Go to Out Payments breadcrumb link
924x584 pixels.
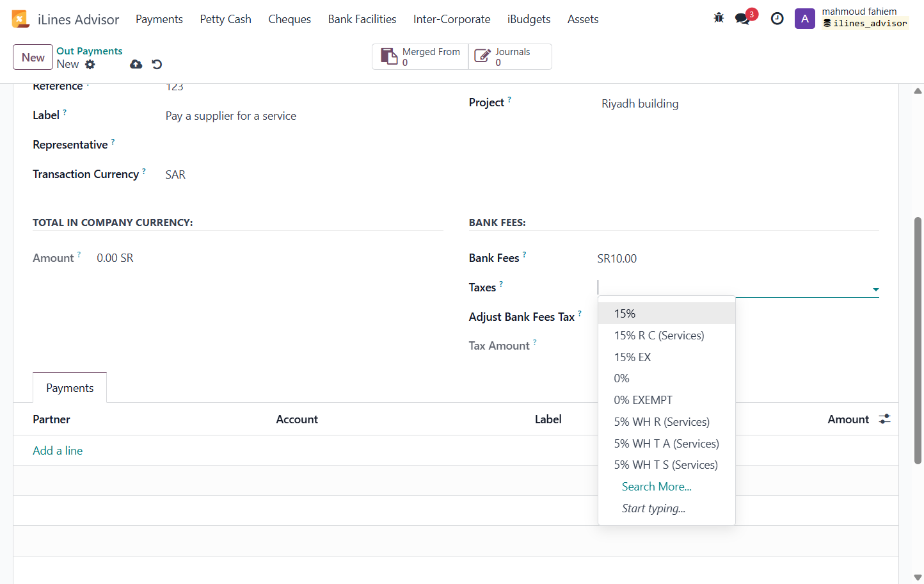[x=90, y=51]
